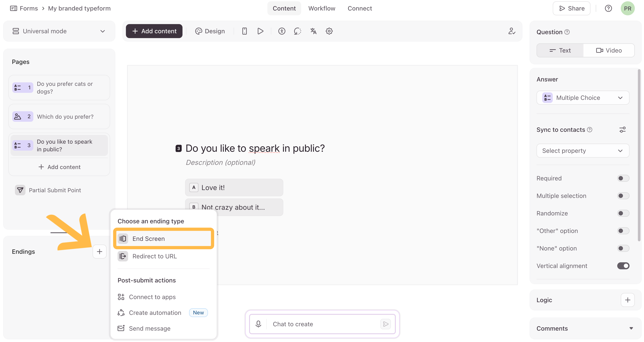Click the translate languages icon
Image resolution: width=644 pixels, height=342 pixels.
[x=313, y=31]
